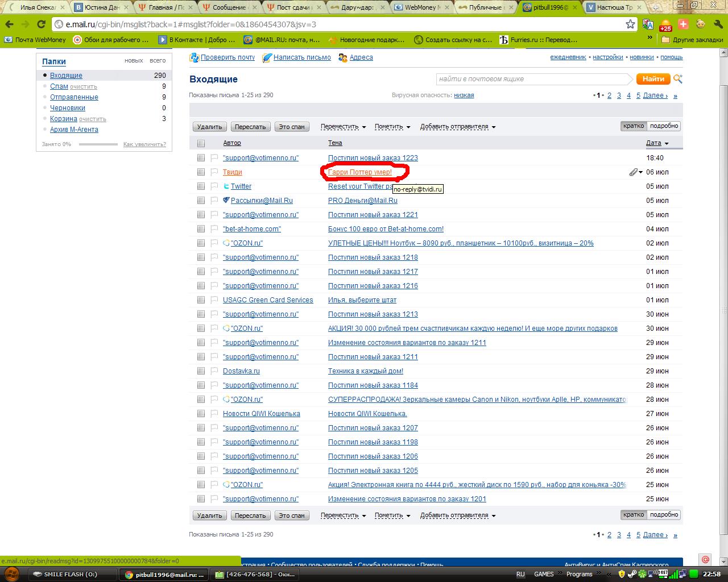Click the translate extension icon

point(648,24)
